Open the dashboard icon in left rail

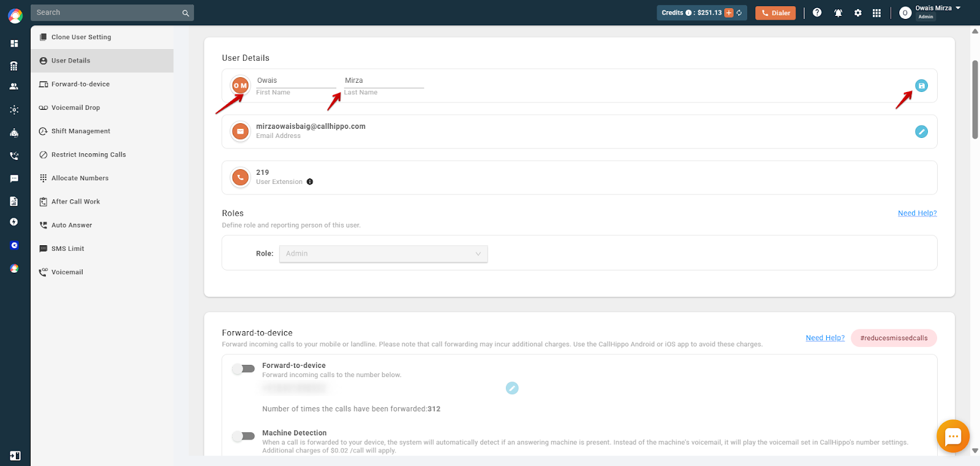click(x=14, y=44)
